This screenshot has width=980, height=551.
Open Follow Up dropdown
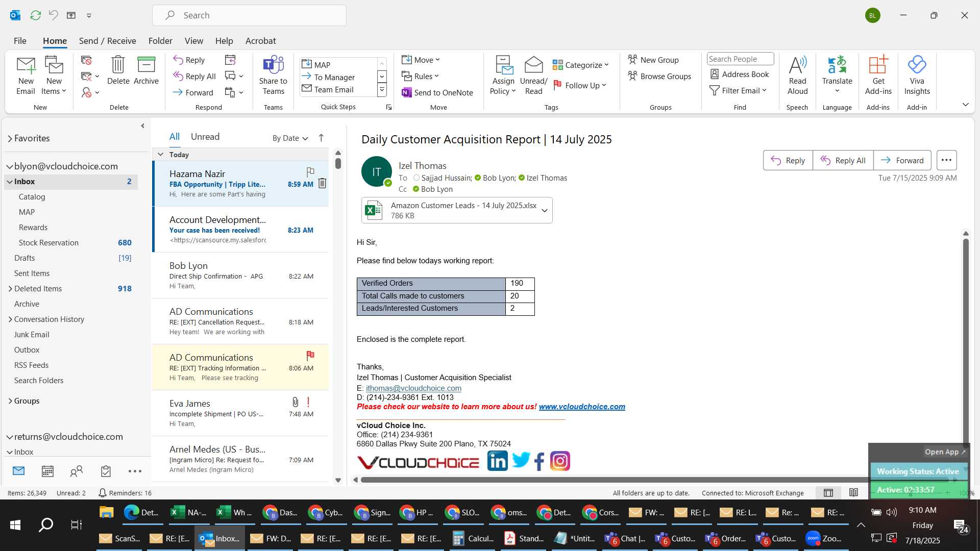pyautogui.click(x=580, y=85)
